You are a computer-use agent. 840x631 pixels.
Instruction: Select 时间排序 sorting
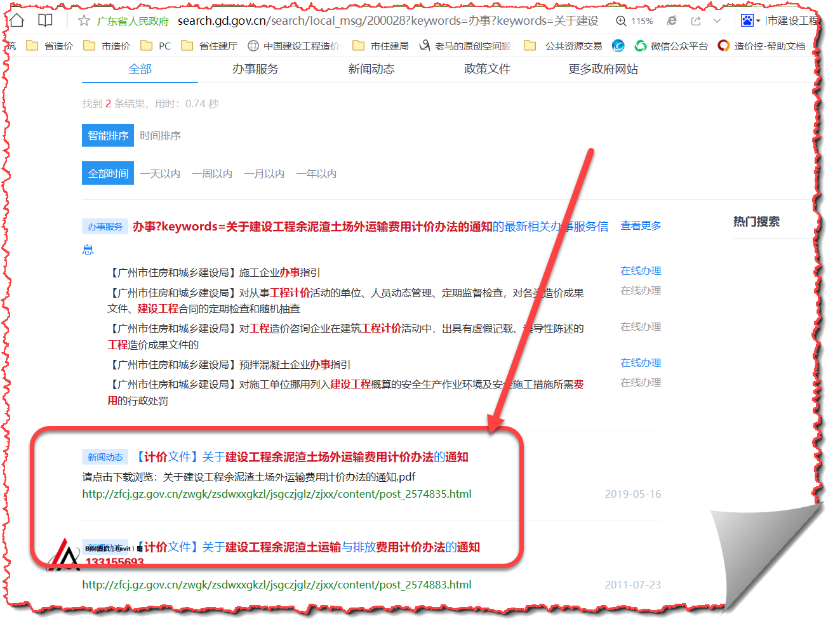point(160,136)
